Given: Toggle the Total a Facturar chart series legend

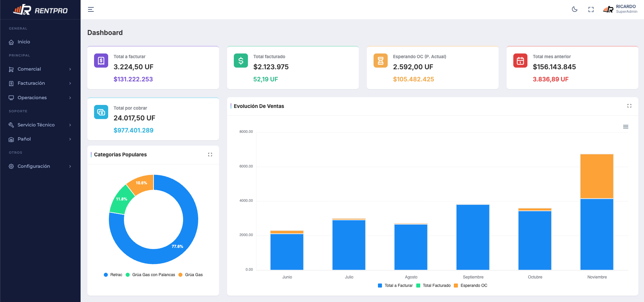Looking at the screenshot, I should pyautogui.click(x=395, y=286).
